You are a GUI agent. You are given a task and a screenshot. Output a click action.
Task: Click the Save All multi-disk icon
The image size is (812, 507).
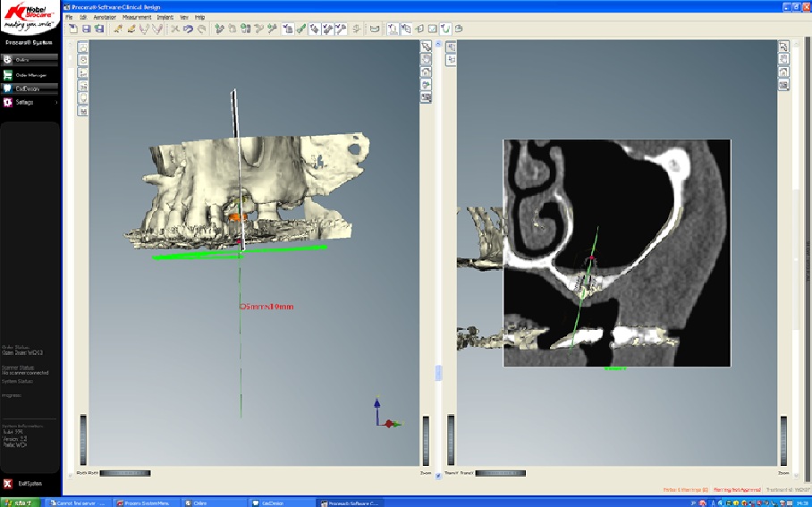(99, 29)
